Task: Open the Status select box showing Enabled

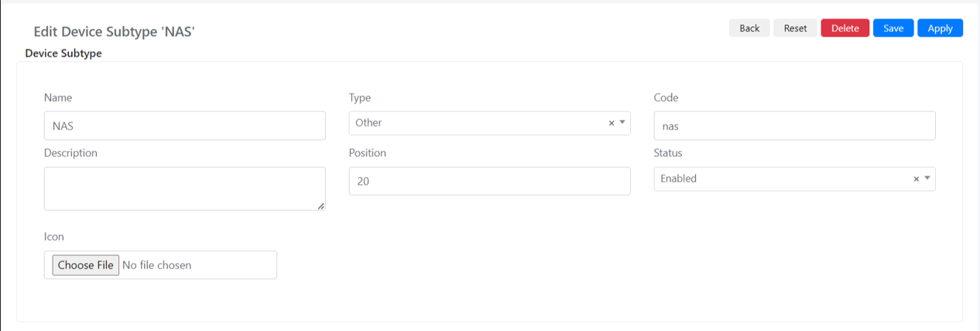Action: [795, 179]
